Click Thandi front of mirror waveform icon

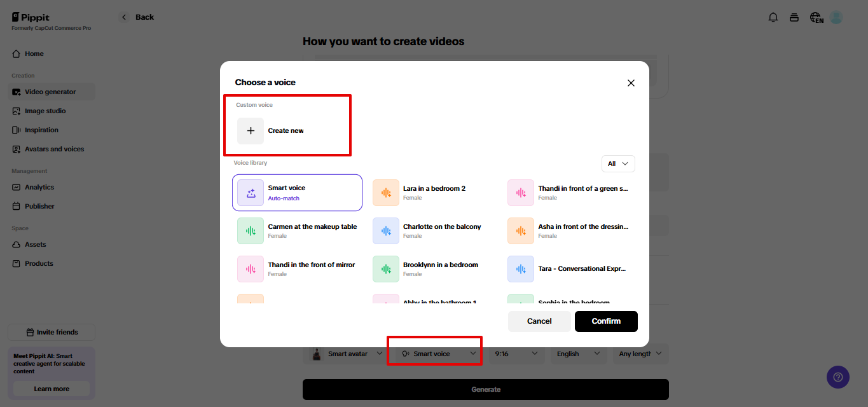(251, 269)
